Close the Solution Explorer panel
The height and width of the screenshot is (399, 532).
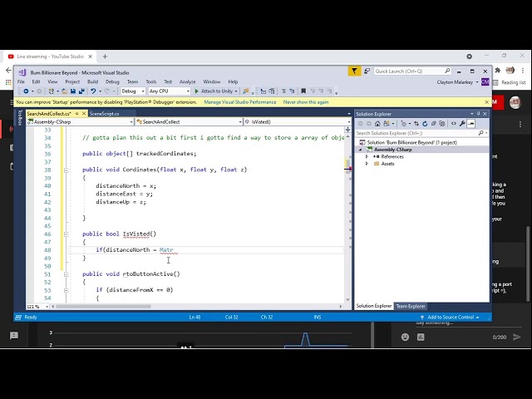pos(485,114)
